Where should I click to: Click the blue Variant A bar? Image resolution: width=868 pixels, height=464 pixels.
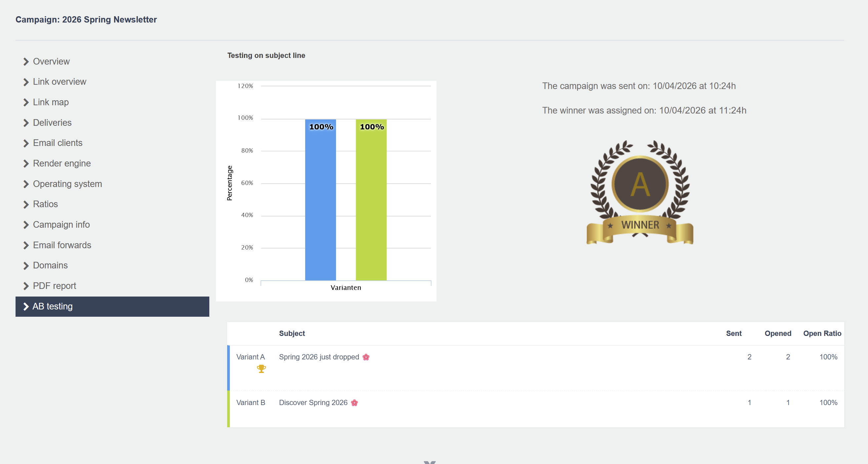coord(320,202)
